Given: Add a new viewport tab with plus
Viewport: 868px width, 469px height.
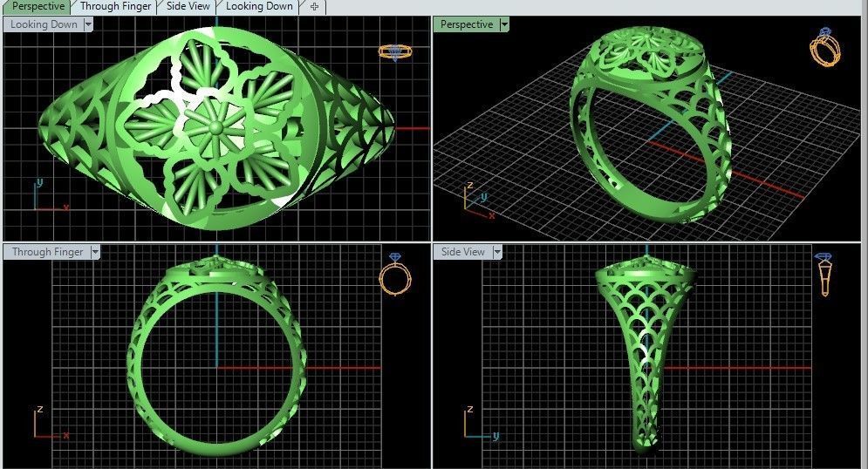Looking at the screenshot, I should pos(314,7).
